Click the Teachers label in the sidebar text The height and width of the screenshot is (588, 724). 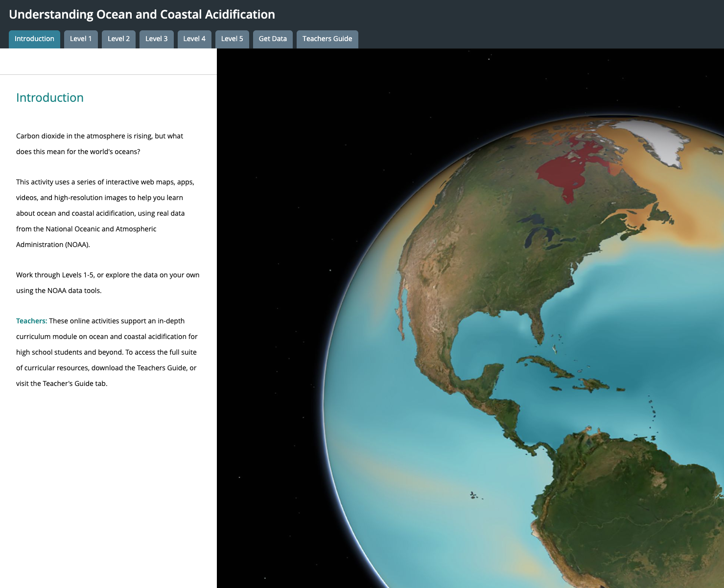31,321
